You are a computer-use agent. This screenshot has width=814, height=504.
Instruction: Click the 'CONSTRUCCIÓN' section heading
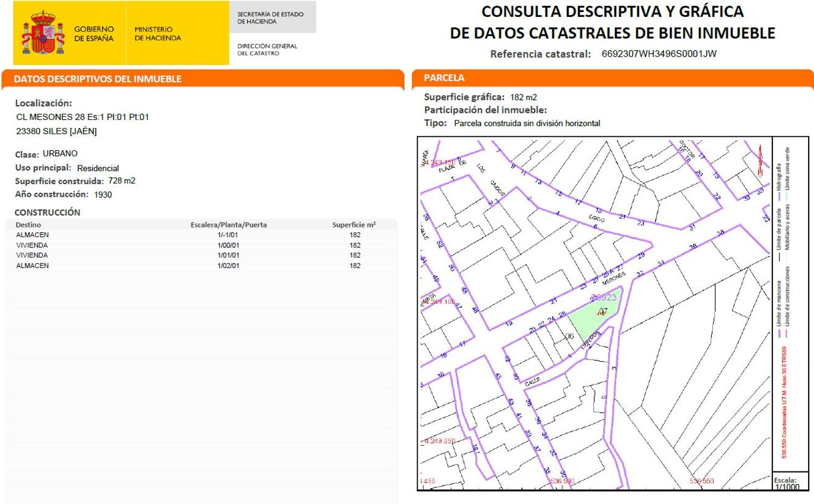47,213
